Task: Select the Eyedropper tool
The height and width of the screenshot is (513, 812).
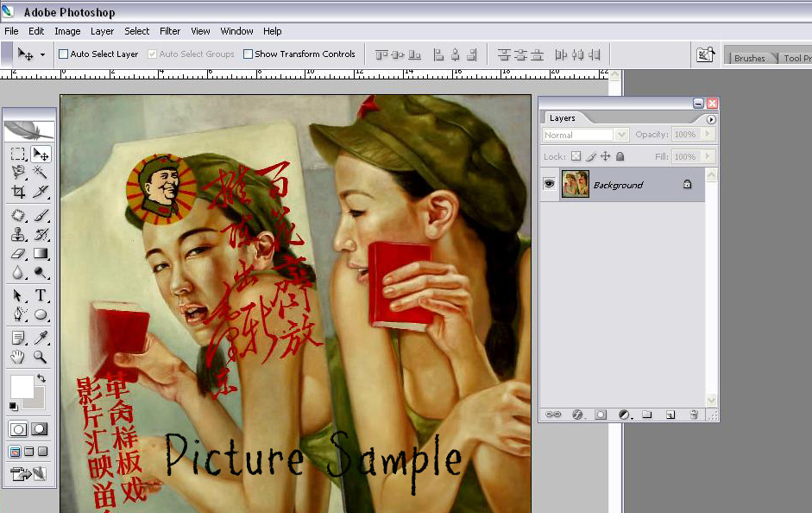Action: tap(41, 338)
